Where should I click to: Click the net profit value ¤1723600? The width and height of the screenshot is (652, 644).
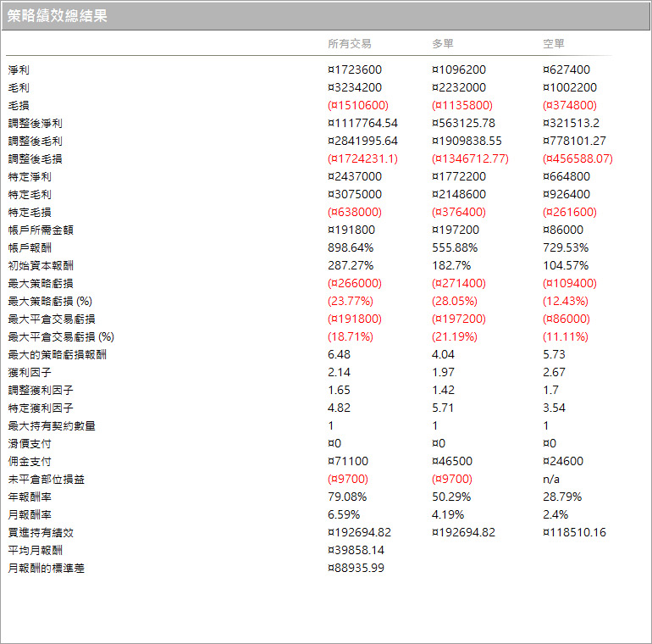(x=354, y=70)
